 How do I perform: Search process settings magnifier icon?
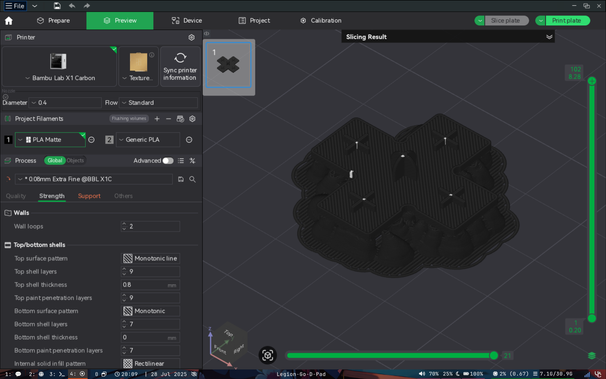[x=192, y=179]
